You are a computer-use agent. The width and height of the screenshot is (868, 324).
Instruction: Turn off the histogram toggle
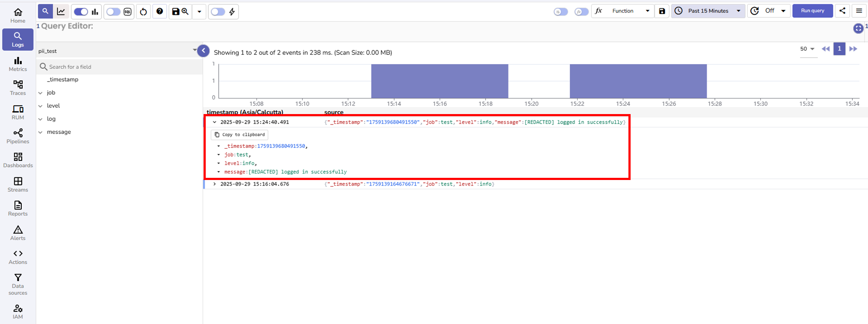[81, 12]
